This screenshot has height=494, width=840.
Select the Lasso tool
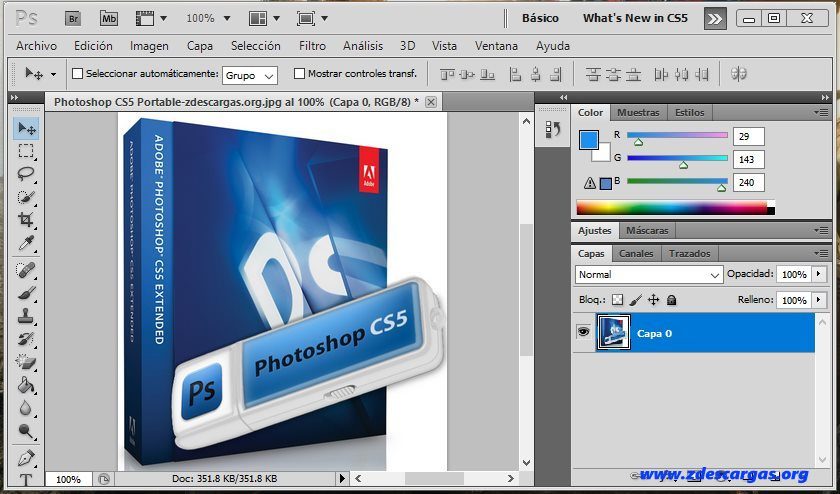(x=26, y=174)
